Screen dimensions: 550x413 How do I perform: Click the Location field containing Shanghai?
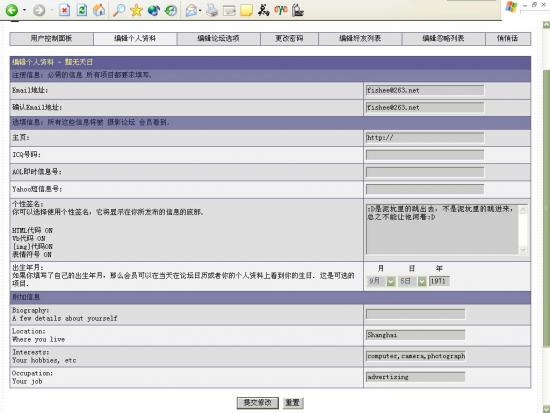pyautogui.click(x=415, y=335)
